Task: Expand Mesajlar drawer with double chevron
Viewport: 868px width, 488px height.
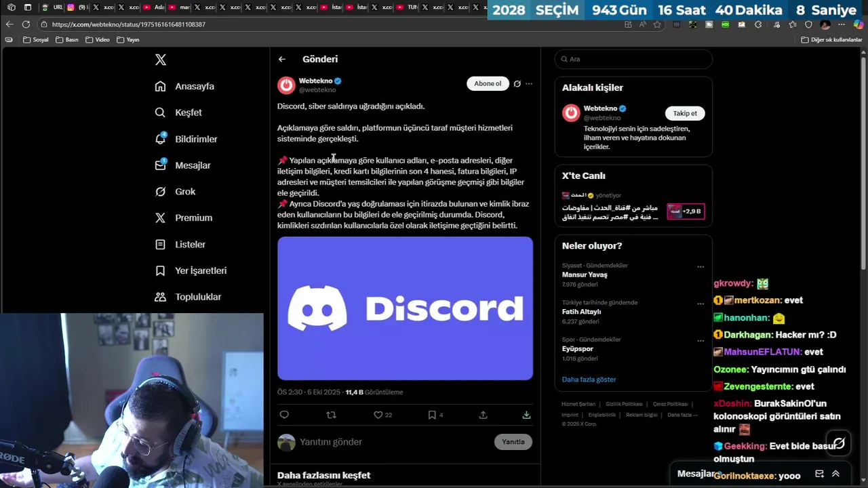Action: [835, 474]
